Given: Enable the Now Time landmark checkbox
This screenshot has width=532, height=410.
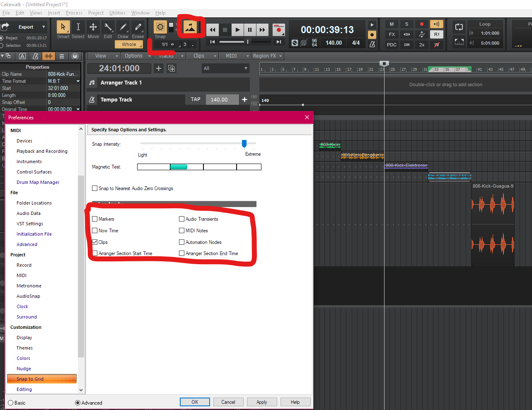Looking at the screenshot, I should click(x=95, y=230).
